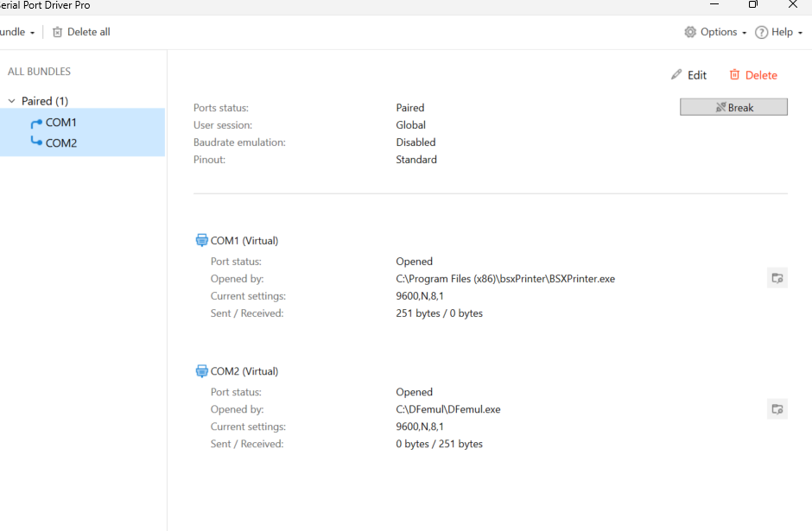Close the Serial Port Driver Pro window
Screen dimensions: 812x531
pyautogui.click(x=792, y=4)
